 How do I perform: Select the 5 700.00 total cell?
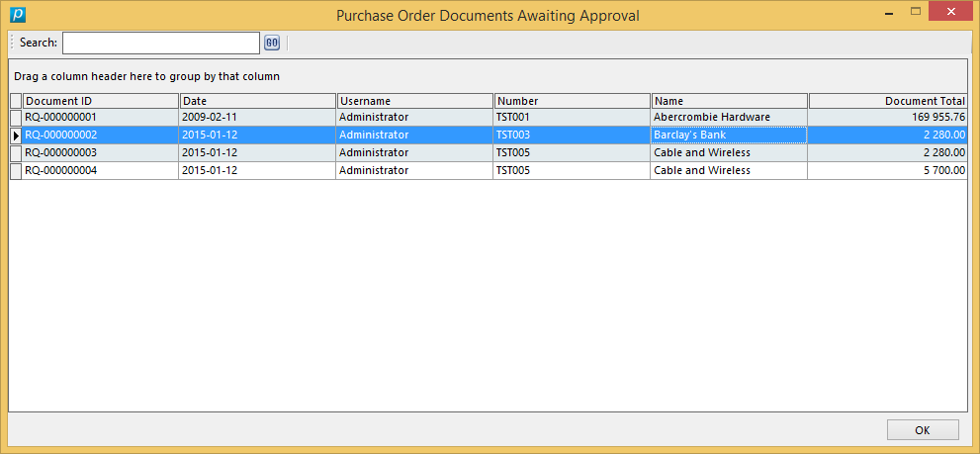(x=887, y=170)
